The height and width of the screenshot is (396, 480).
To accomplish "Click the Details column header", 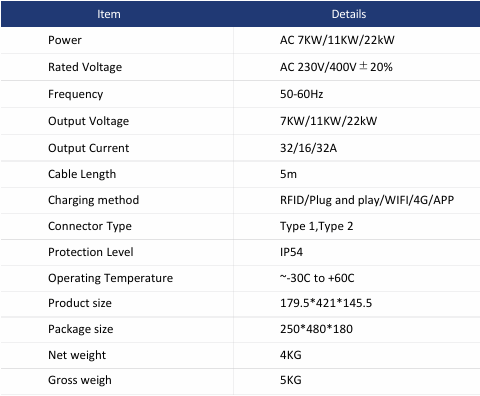I will click(x=349, y=14).
